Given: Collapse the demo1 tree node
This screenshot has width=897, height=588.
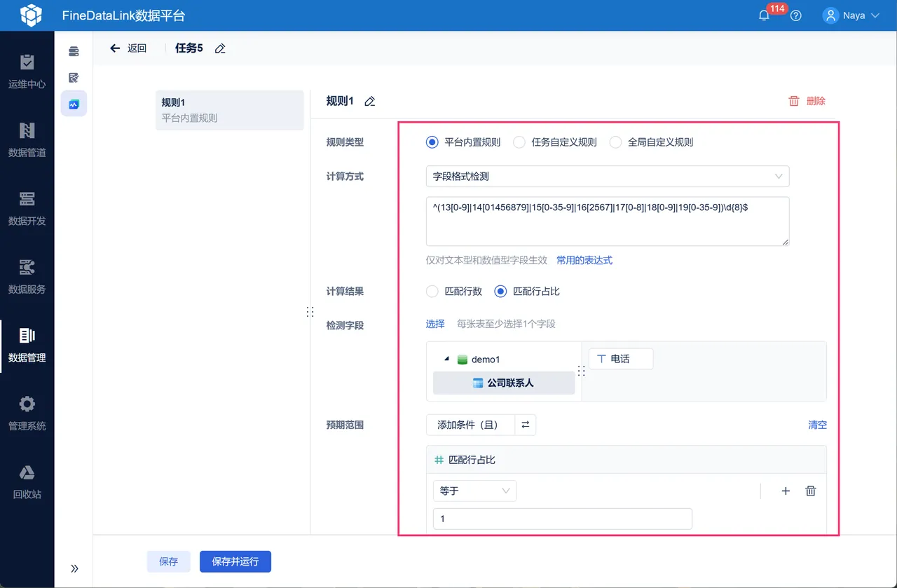Looking at the screenshot, I should pyautogui.click(x=446, y=360).
